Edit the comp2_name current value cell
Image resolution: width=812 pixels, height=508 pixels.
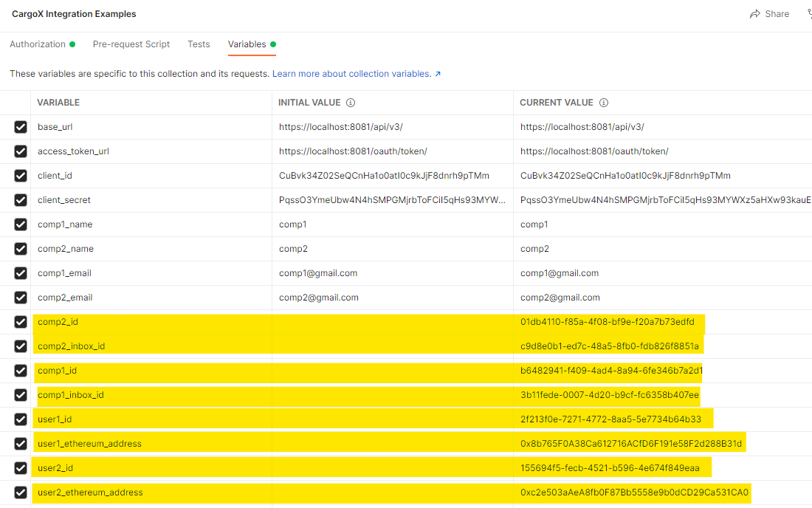[x=534, y=249]
